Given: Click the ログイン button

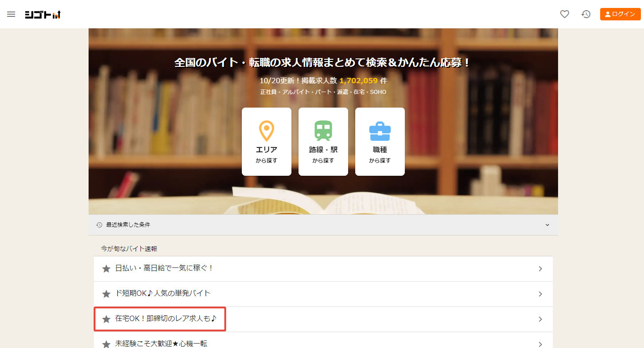Looking at the screenshot, I should coord(620,14).
